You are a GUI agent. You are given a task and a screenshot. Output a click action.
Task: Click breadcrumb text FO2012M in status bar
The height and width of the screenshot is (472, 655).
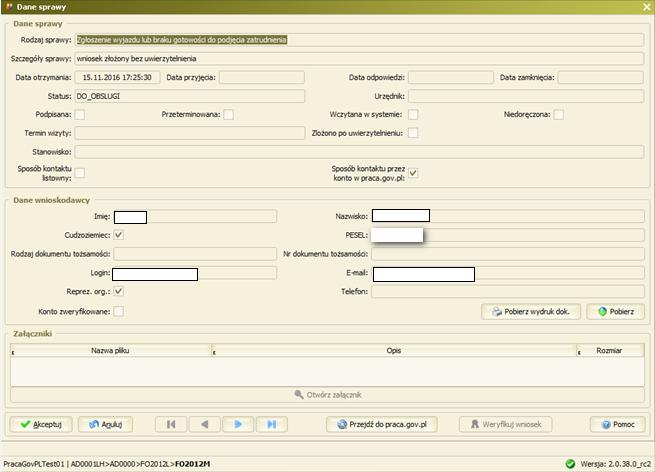[193, 464]
